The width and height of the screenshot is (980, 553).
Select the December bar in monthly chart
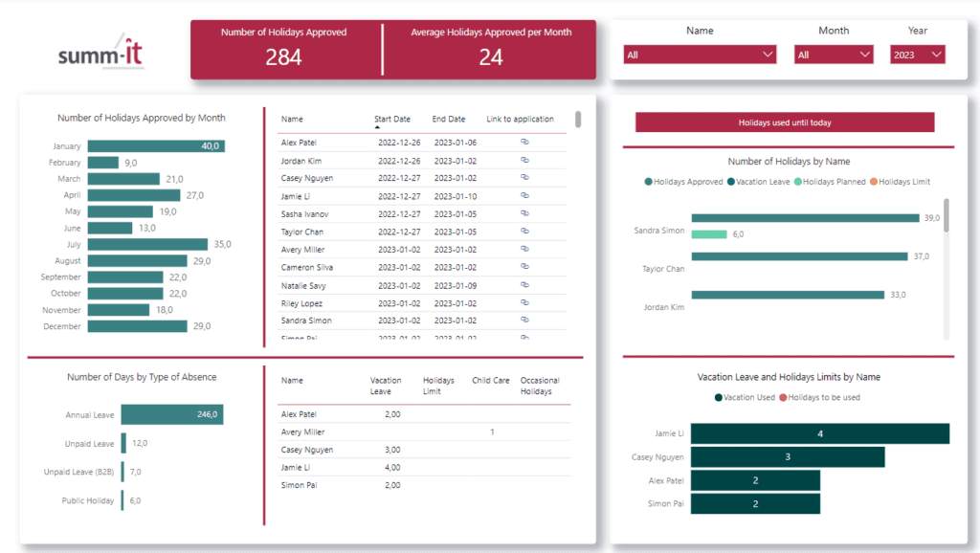click(x=138, y=326)
